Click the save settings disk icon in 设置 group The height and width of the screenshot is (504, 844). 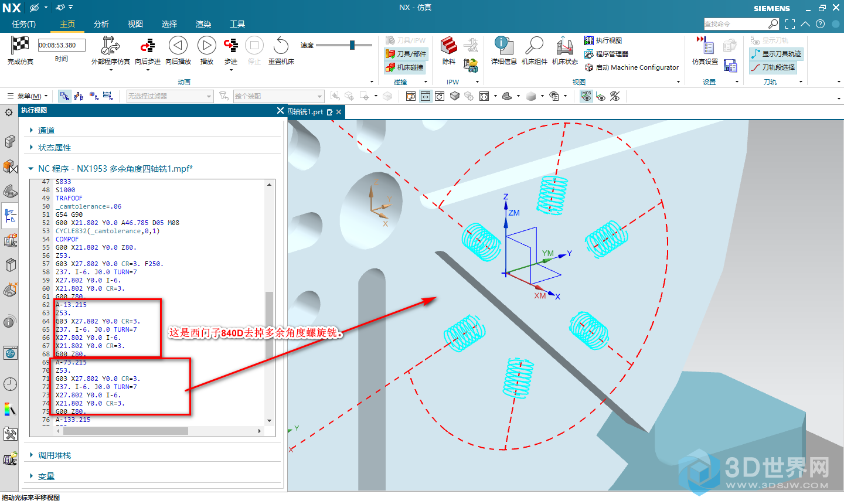coord(730,65)
